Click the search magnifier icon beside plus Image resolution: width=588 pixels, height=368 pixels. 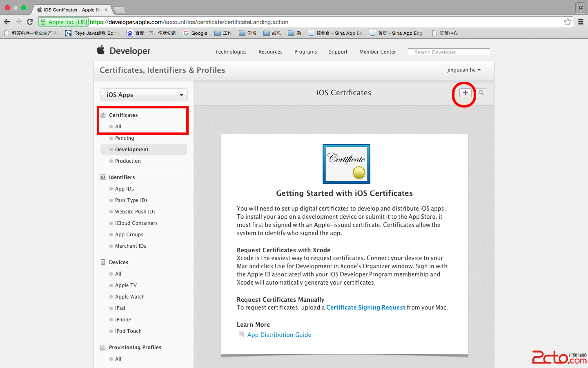481,93
